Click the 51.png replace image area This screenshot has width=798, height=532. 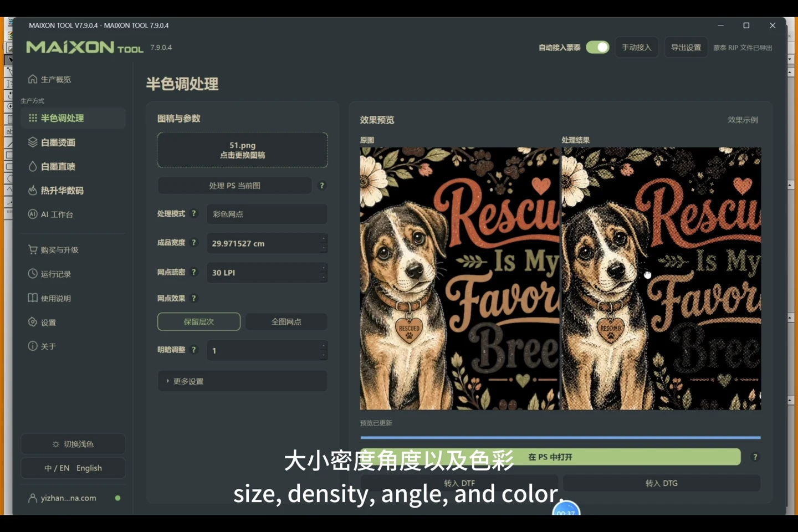(x=242, y=150)
